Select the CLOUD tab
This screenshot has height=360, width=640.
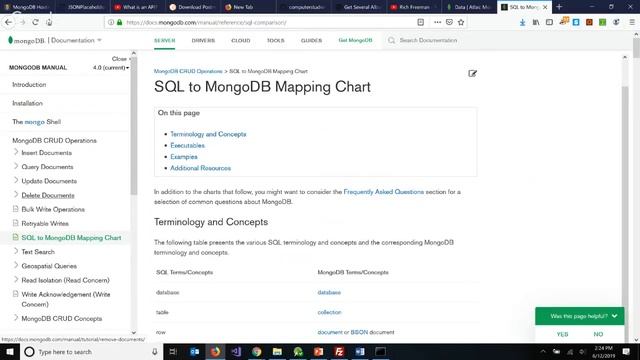241,40
